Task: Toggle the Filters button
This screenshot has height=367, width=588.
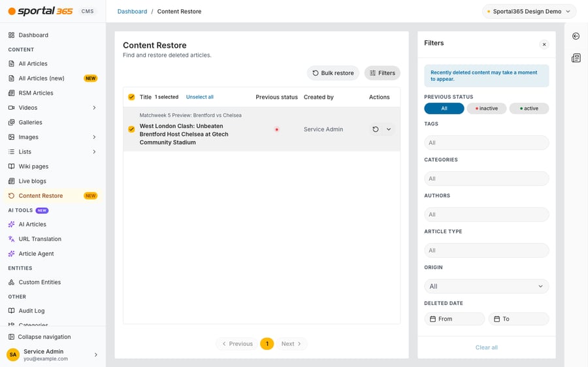Action: coord(382,73)
